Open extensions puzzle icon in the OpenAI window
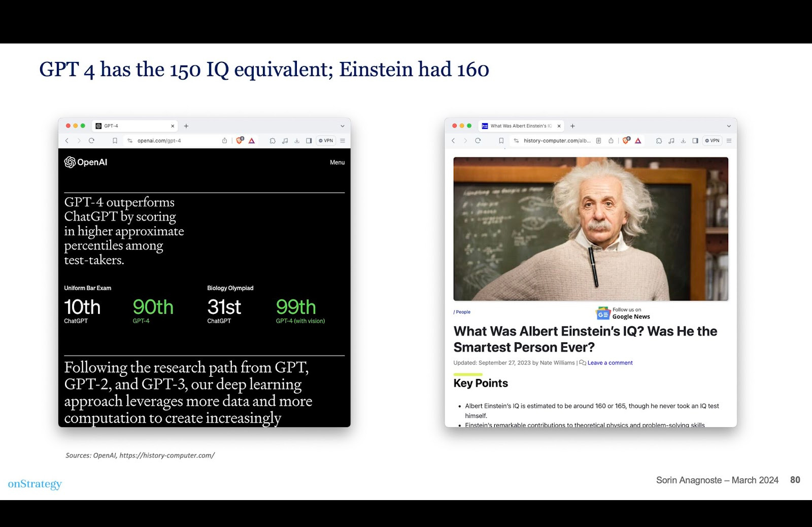Image resolution: width=812 pixels, height=527 pixels. 273,141
